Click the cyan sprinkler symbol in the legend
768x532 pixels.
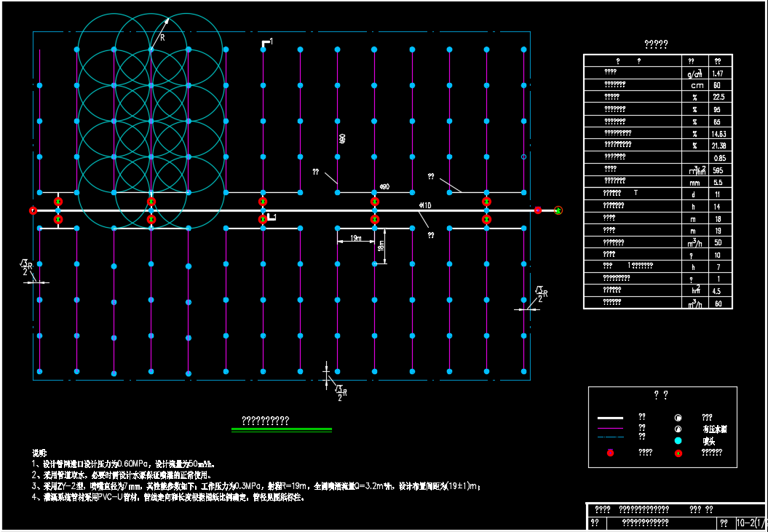click(x=678, y=440)
